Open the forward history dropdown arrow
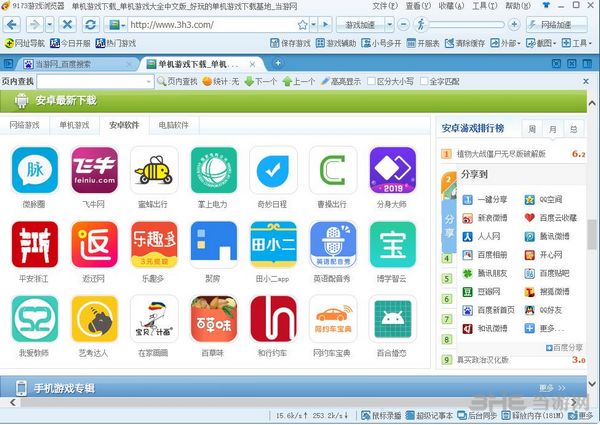600x425 pixels. 50,25
